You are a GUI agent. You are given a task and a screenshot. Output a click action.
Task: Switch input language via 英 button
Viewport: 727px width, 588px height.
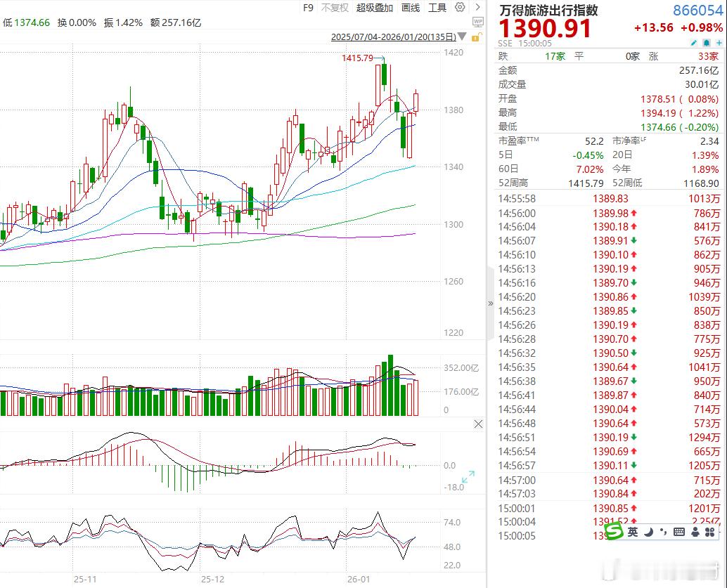[x=633, y=532]
